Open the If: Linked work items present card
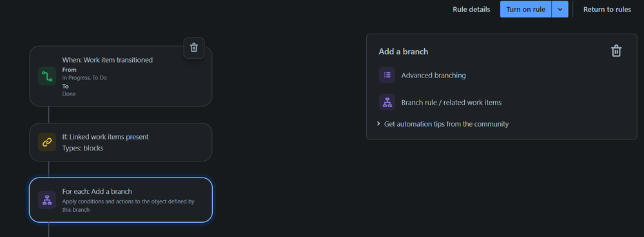The image size is (644, 237). pos(121,142)
